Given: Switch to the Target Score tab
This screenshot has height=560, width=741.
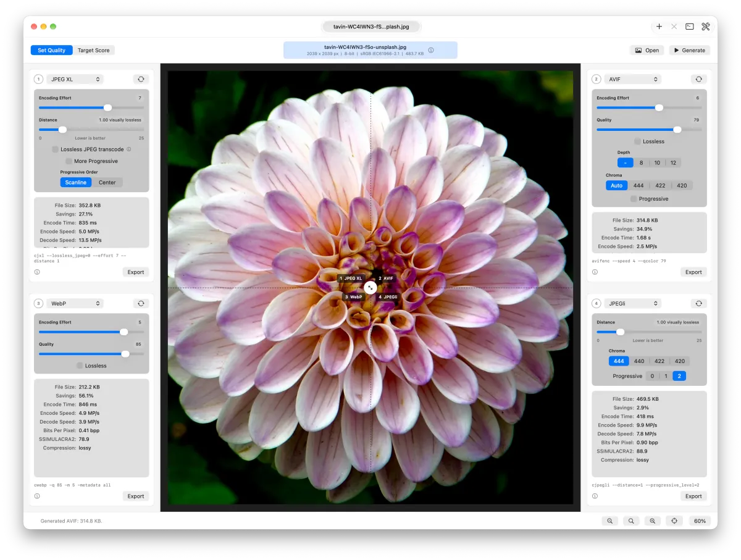Looking at the screenshot, I should tap(94, 50).
